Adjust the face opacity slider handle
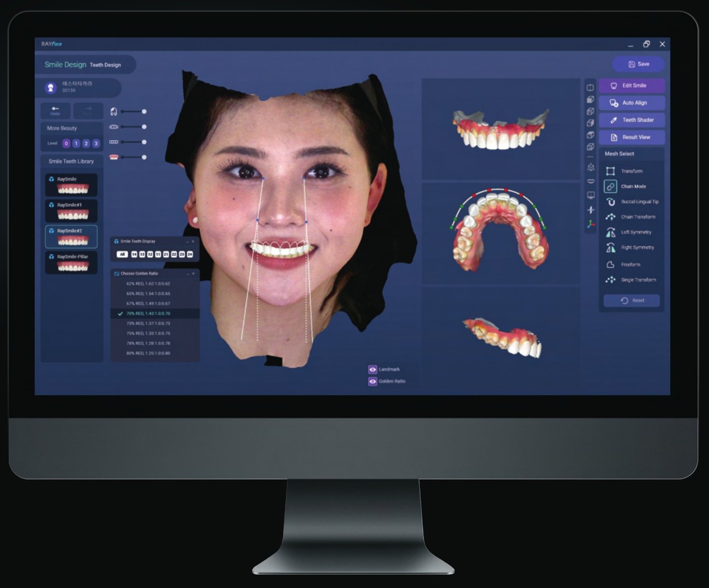Screen dimensions: 709x588 pyautogui.click(x=144, y=111)
